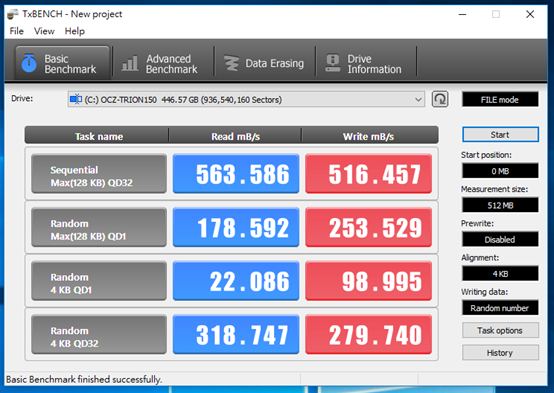Toggle the Prewrite Disabled option
Screen dimensions: 554x393
tap(500, 240)
